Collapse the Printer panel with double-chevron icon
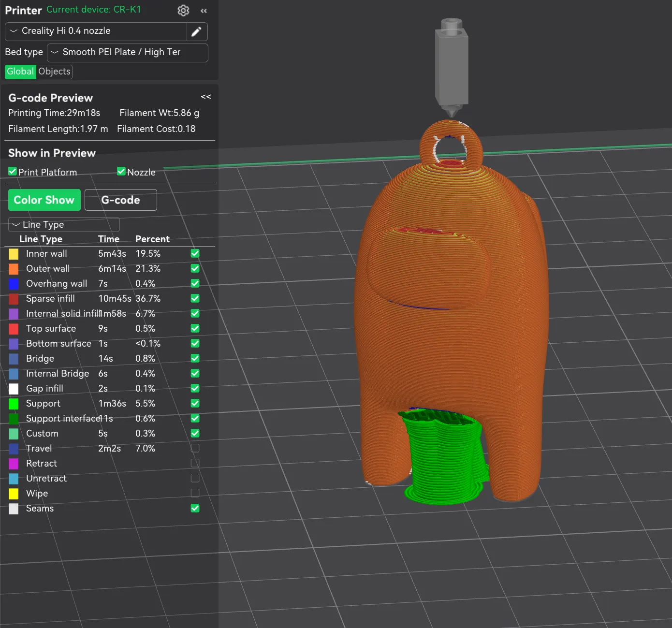Image resolution: width=672 pixels, height=628 pixels. coord(204,11)
